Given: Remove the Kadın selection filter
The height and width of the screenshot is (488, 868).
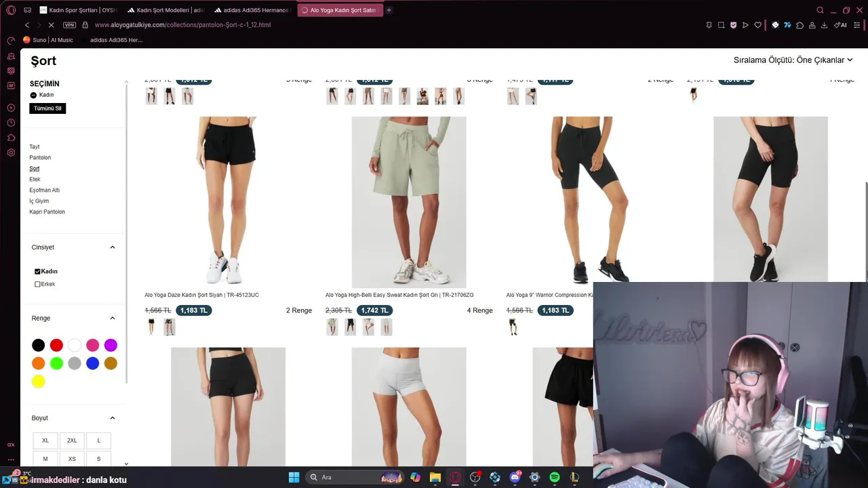Looking at the screenshot, I should click(x=33, y=95).
